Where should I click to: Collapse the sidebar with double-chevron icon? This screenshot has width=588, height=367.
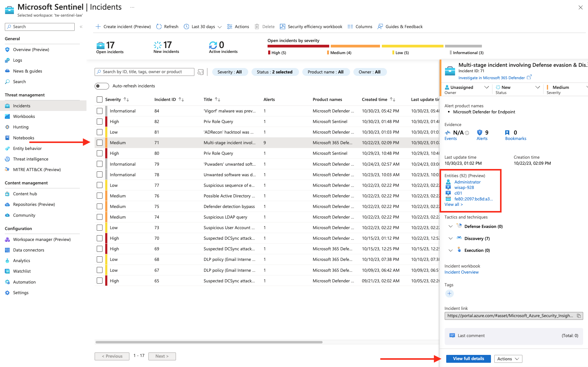point(81,27)
